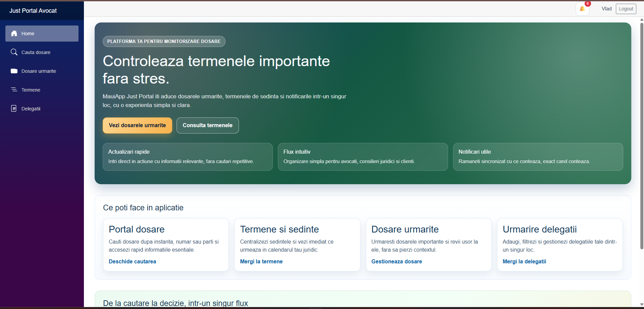This screenshot has width=644, height=309.
Task: Click the notification count badge showing 6
Action: (588, 4)
